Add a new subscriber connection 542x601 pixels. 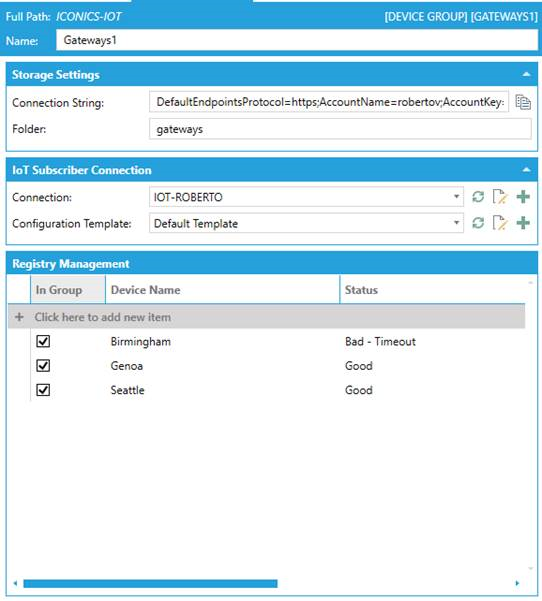pyautogui.click(x=523, y=197)
